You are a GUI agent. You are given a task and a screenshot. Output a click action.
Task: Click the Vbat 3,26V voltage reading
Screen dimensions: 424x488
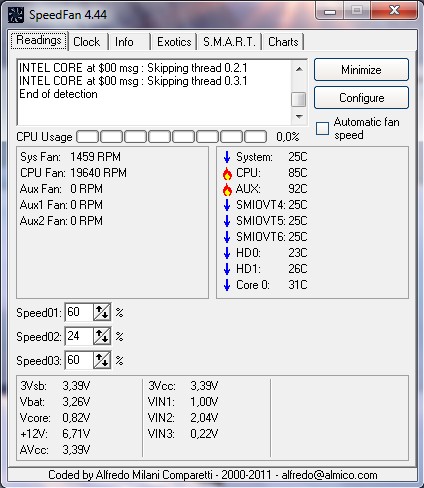pyautogui.click(x=55, y=402)
